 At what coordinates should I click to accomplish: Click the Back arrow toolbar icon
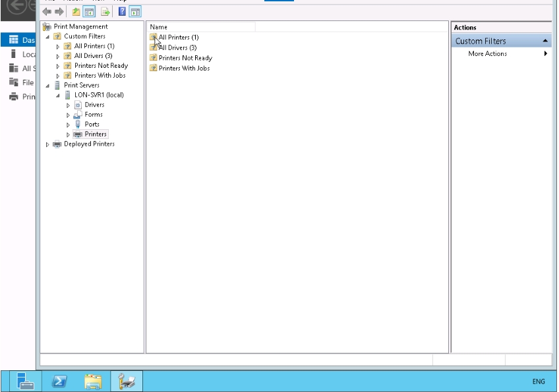[x=47, y=12]
